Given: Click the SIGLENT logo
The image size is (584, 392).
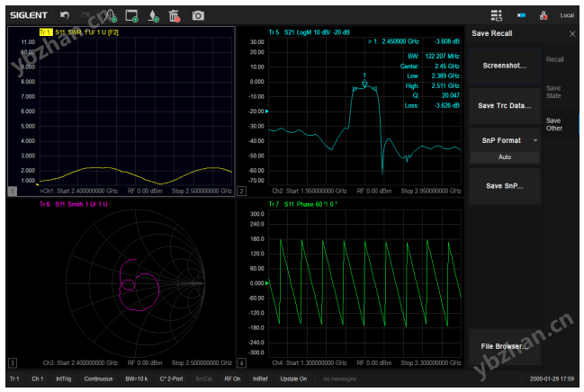Looking at the screenshot, I should pyautogui.click(x=29, y=15).
